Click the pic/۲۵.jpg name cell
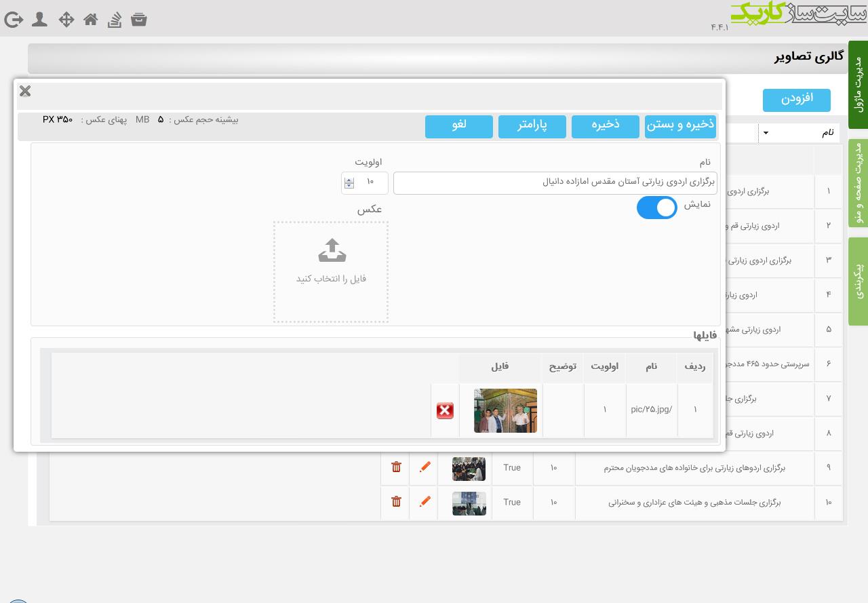This screenshot has width=868, height=603. [x=651, y=410]
